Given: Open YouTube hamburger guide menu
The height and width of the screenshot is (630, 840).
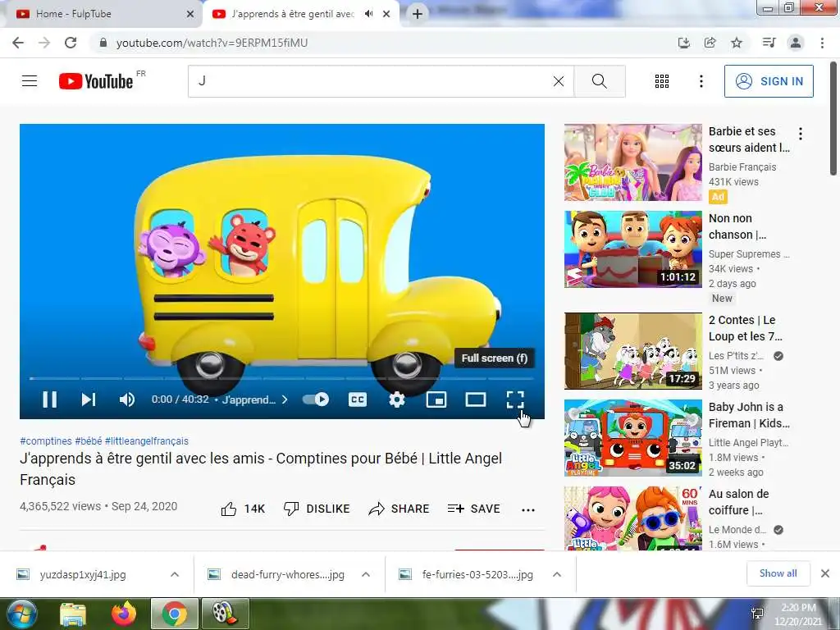Looking at the screenshot, I should 30,81.
